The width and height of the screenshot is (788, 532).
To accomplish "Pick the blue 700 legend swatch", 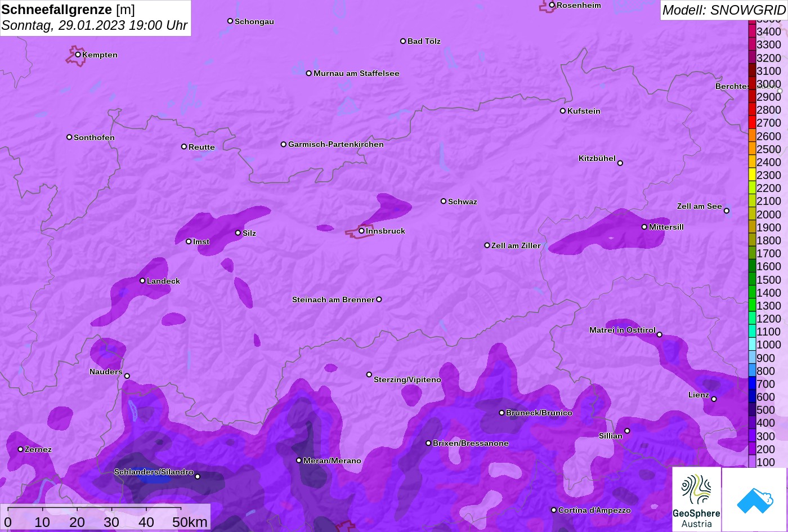I will [x=752, y=383].
